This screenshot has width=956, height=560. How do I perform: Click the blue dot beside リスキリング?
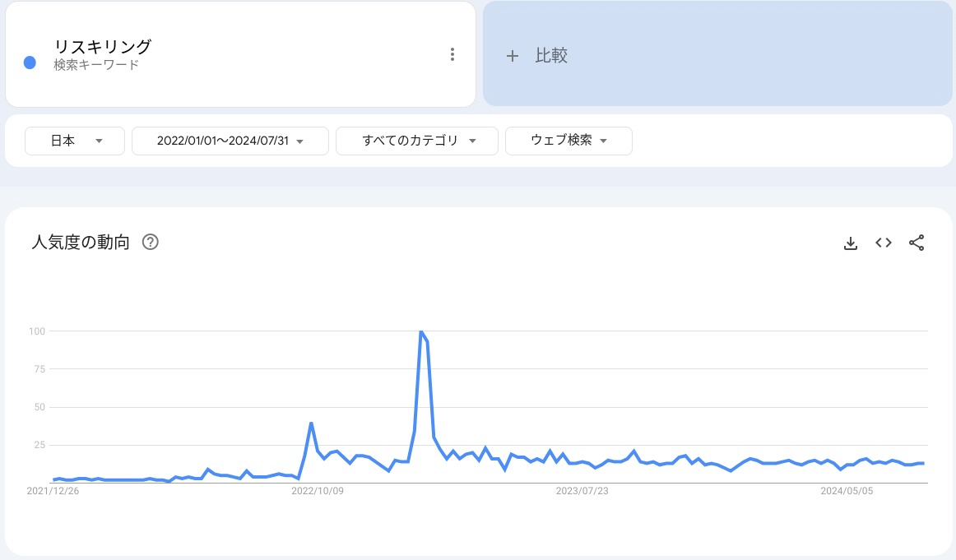click(x=30, y=62)
